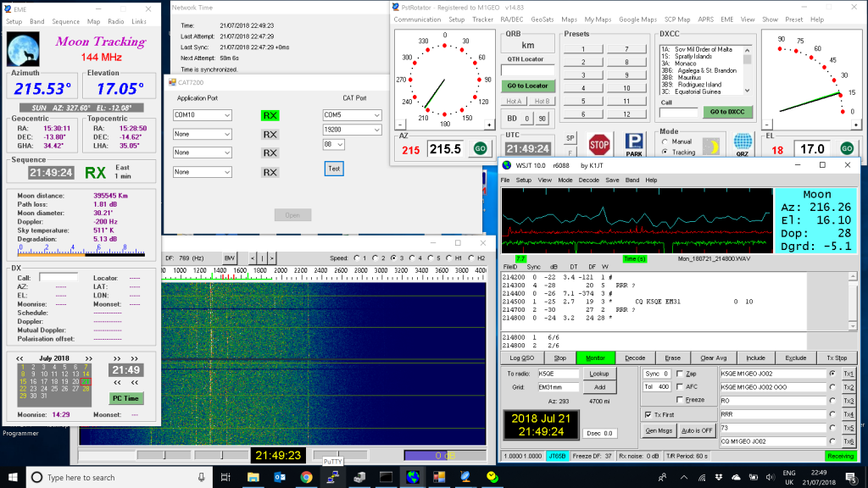Click the QTH Locator input field
The image size is (868, 488).
[527, 70]
